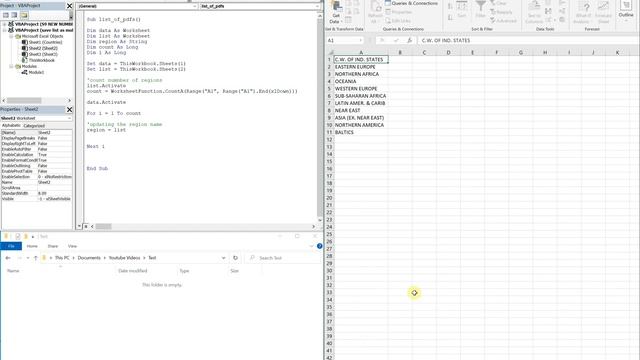Click the Search Test box
The image size is (640, 360).
pyautogui.click(x=284, y=258)
